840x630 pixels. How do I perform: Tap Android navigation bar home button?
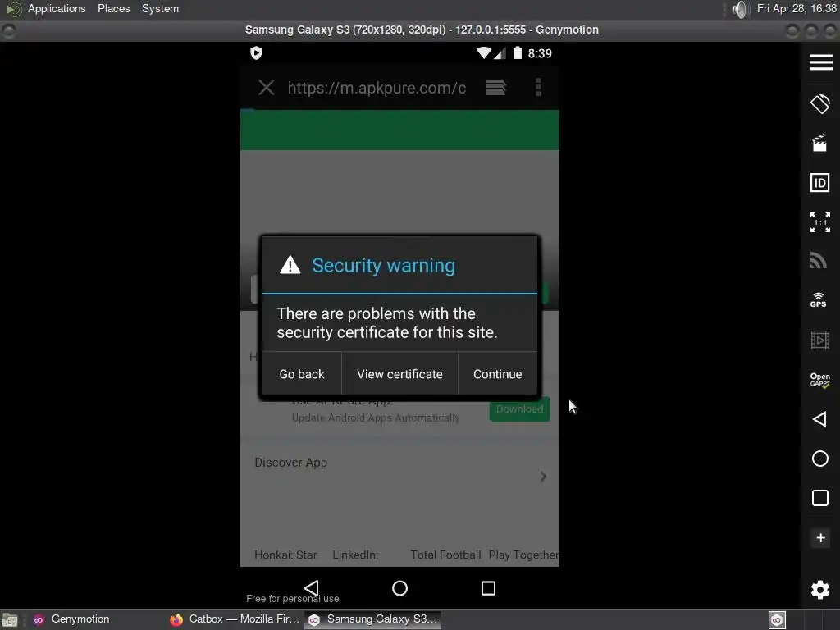(399, 588)
